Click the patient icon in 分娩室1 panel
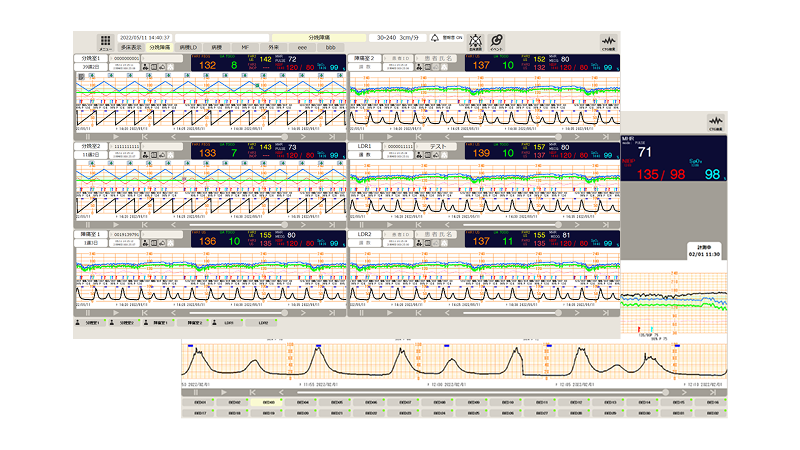The width and height of the screenshot is (800, 450). pyautogui.click(x=146, y=68)
